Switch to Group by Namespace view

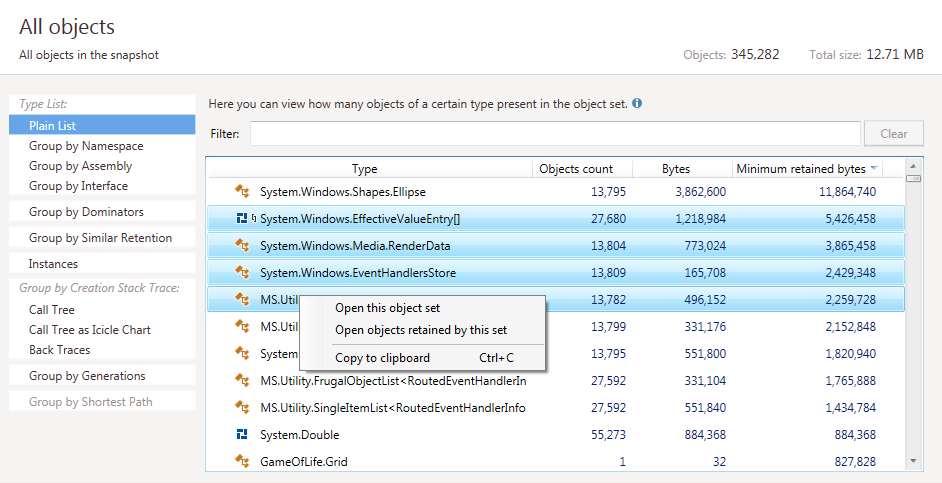tap(86, 146)
